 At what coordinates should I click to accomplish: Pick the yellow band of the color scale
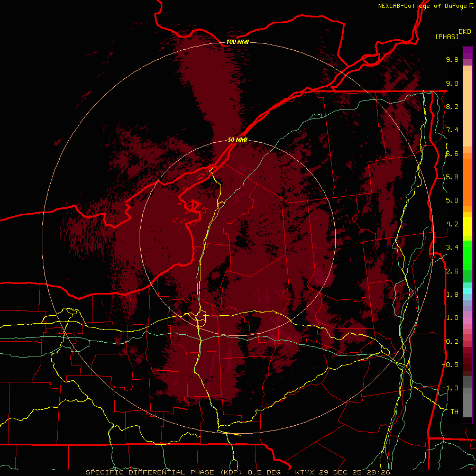(x=467, y=226)
